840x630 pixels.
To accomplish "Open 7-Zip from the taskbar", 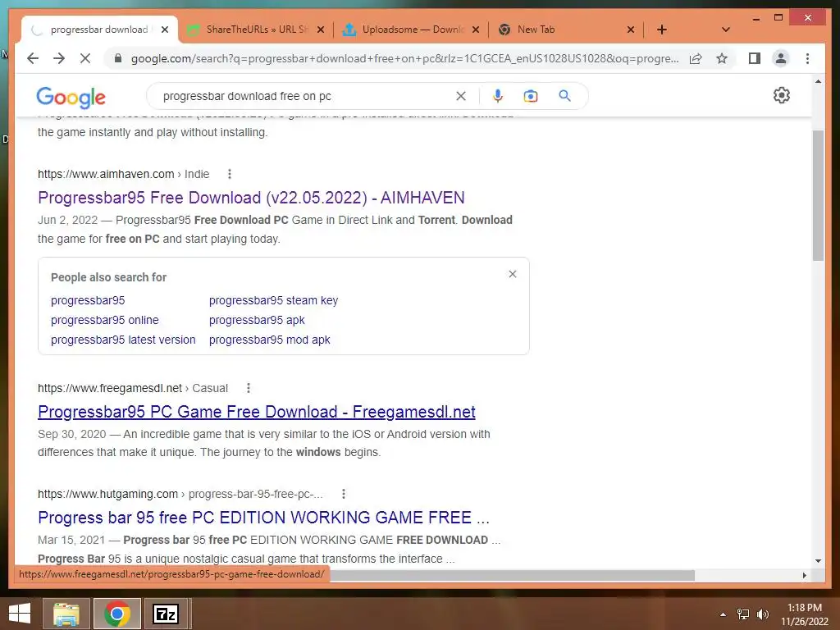I will click(x=166, y=614).
